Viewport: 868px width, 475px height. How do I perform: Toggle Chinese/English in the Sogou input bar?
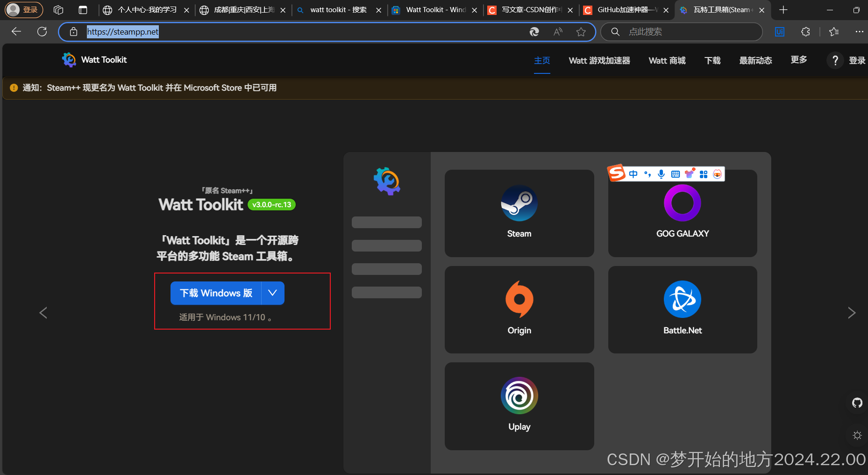pyautogui.click(x=633, y=173)
